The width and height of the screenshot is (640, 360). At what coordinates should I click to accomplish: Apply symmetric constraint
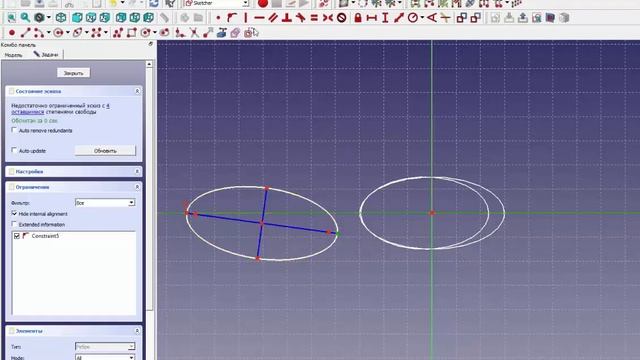tap(328, 18)
